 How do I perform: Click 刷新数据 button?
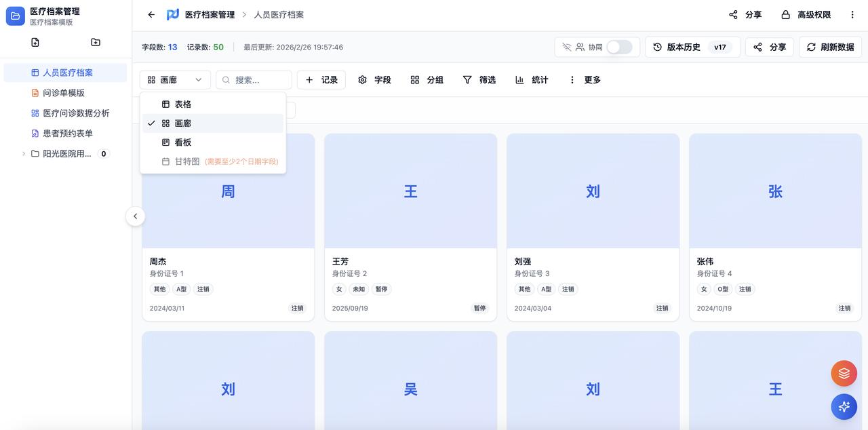click(x=831, y=47)
